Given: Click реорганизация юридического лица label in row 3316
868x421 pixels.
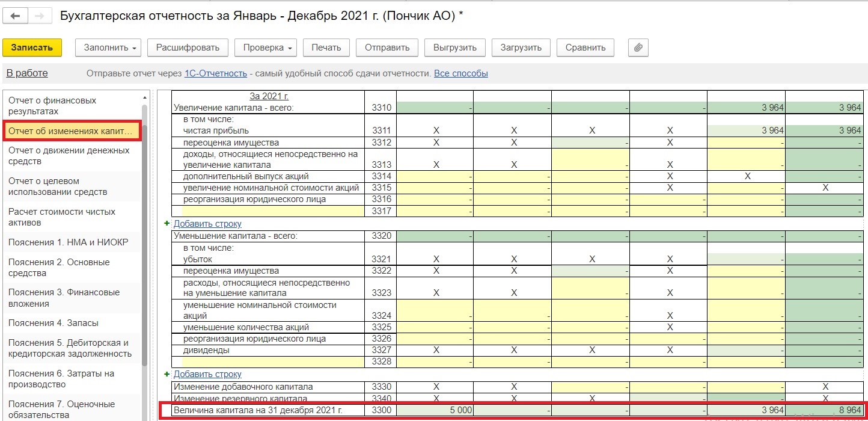Looking at the screenshot, I should (x=254, y=199).
